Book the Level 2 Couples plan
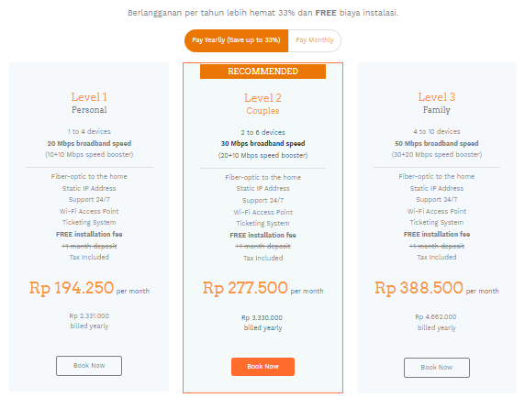 coord(262,367)
